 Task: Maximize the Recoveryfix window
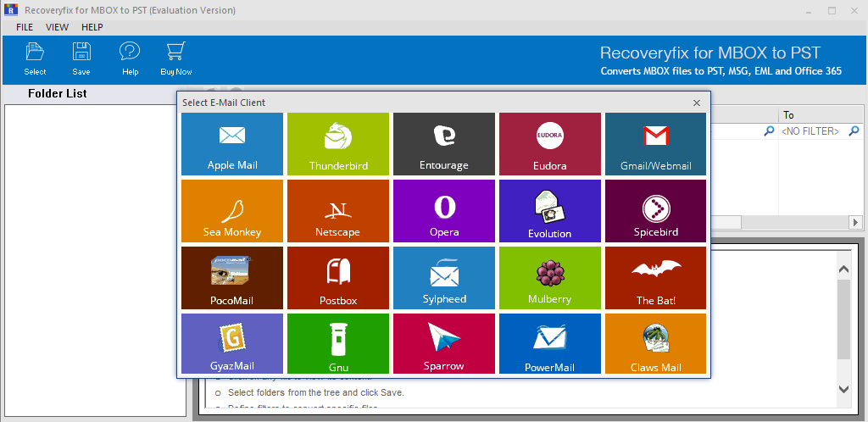pyautogui.click(x=832, y=10)
